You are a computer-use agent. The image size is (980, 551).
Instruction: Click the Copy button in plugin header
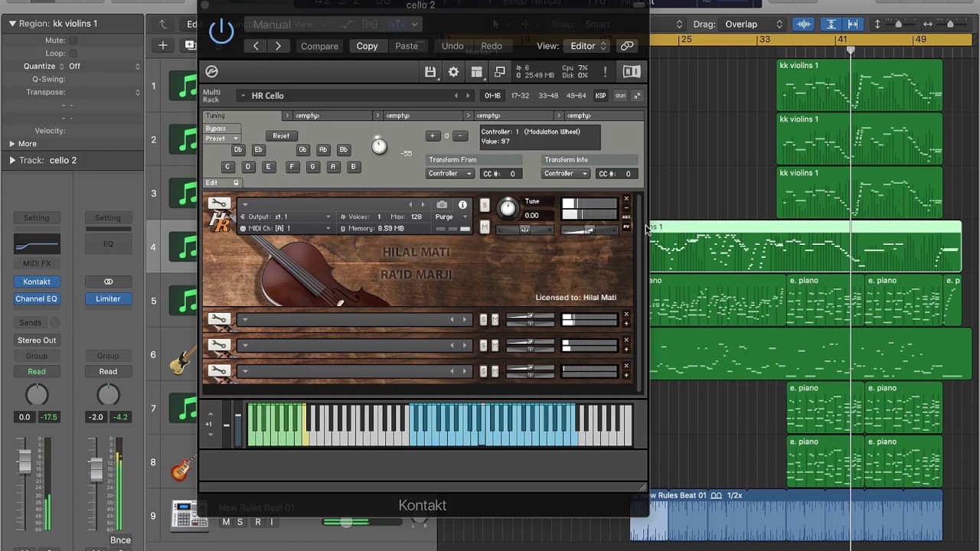tap(367, 46)
